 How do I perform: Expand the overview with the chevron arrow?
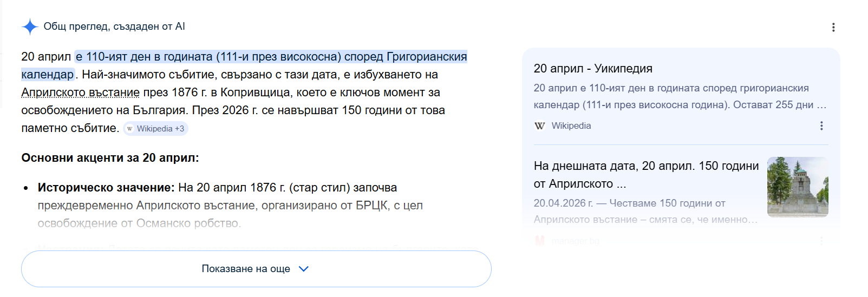(304, 269)
